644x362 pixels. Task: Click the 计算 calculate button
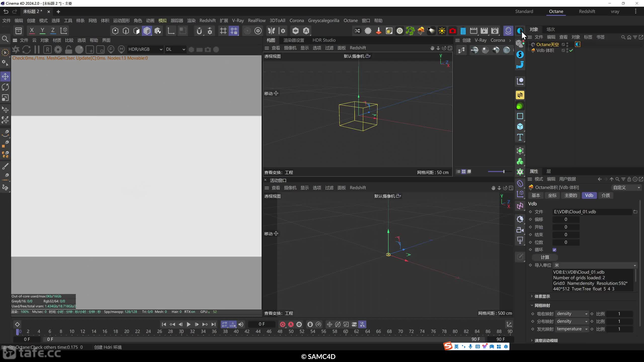pyautogui.click(x=545, y=257)
